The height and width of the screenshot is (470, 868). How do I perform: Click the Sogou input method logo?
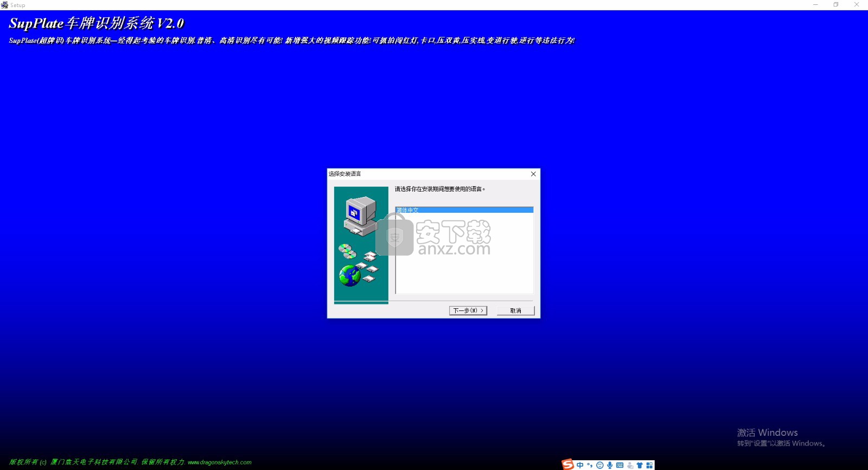(x=567, y=465)
